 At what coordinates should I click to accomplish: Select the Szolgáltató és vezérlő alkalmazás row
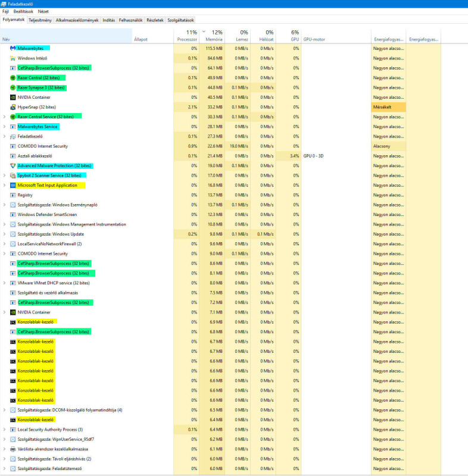tap(220, 293)
